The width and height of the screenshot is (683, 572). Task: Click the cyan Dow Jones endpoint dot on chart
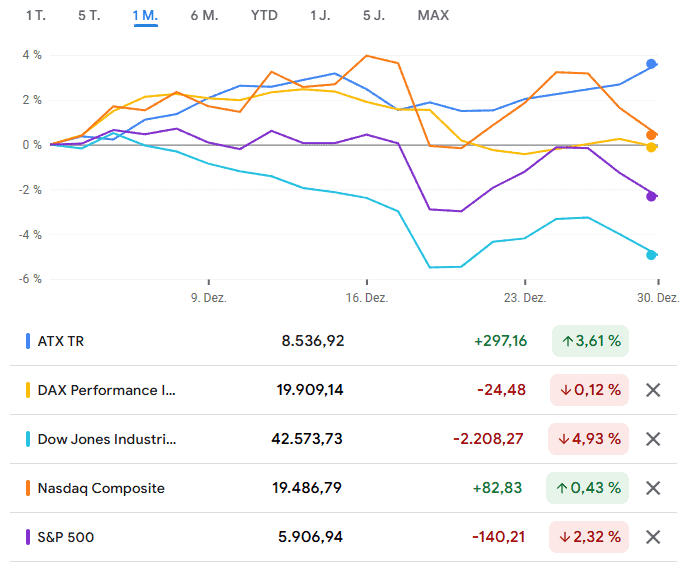651,255
